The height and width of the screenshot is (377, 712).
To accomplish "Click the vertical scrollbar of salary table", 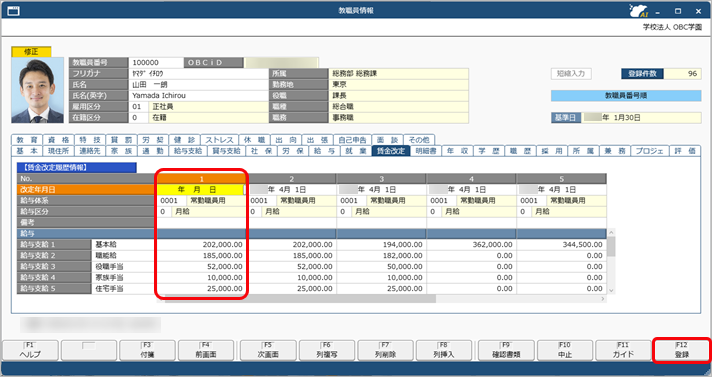I will (611, 261).
